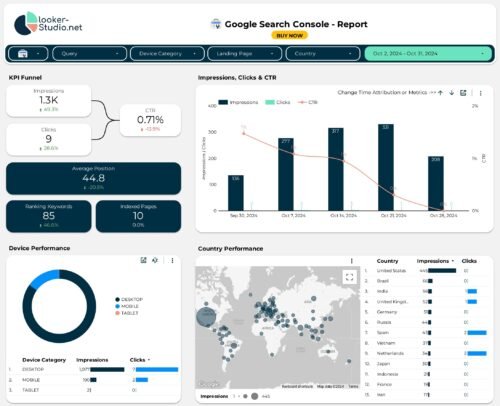Screen dimensions: 500x406
Task: Select Brazil row in country table
Action: (x=426, y=281)
